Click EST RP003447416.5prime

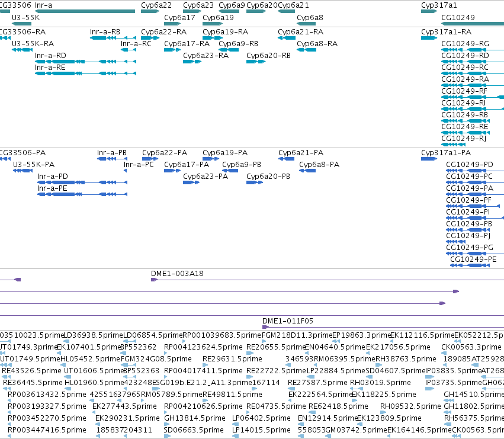[x=9, y=436]
